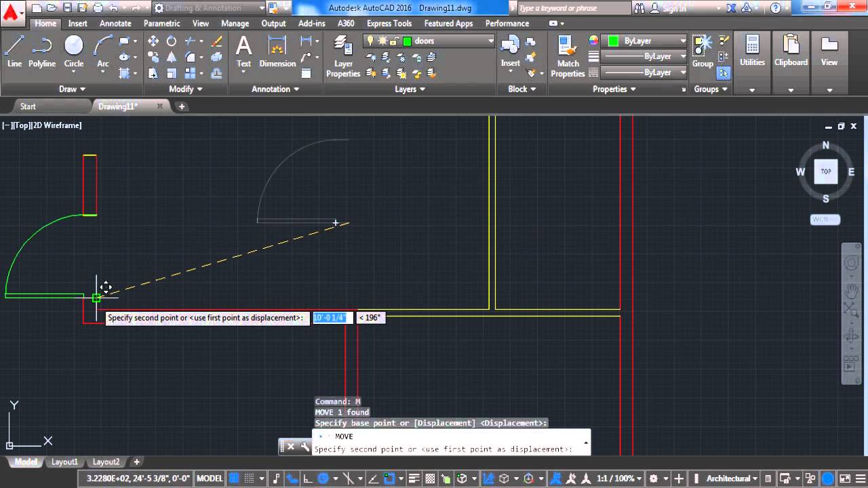This screenshot has width=868, height=488.
Task: Switch to the Layout1 tab
Action: (x=65, y=462)
